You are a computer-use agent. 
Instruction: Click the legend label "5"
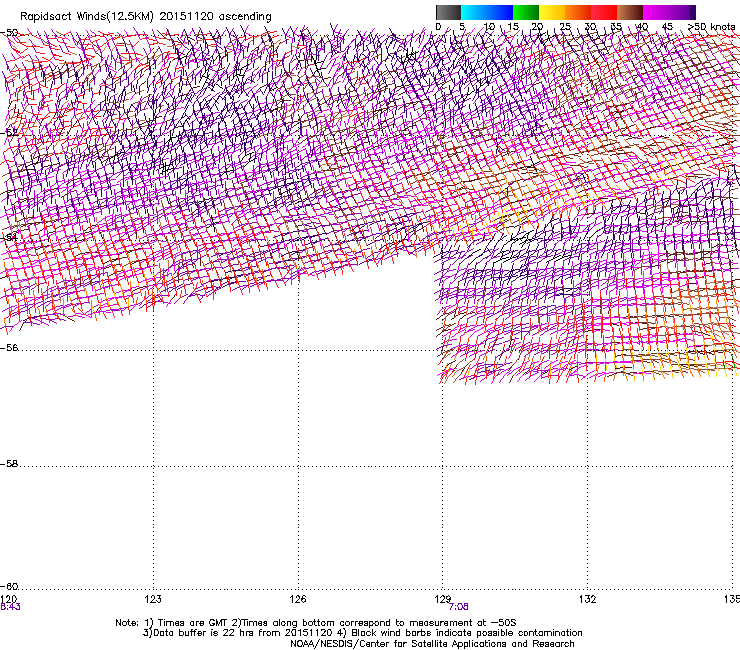(462, 27)
